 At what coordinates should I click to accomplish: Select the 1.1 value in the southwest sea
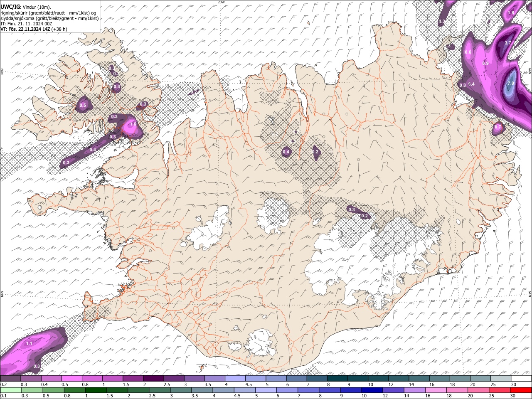coord(29,344)
